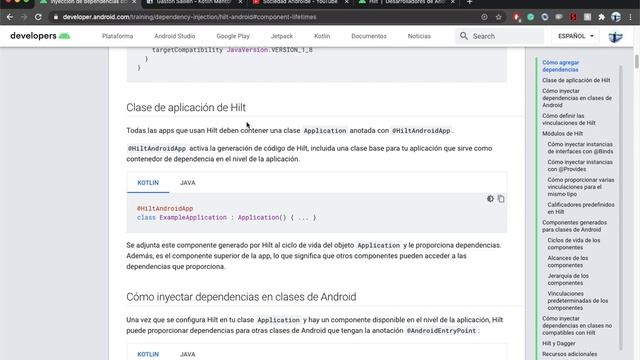The width and height of the screenshot is (640, 360).
Task: Jump to Hilt y Dagger in contents
Action: [558, 343]
